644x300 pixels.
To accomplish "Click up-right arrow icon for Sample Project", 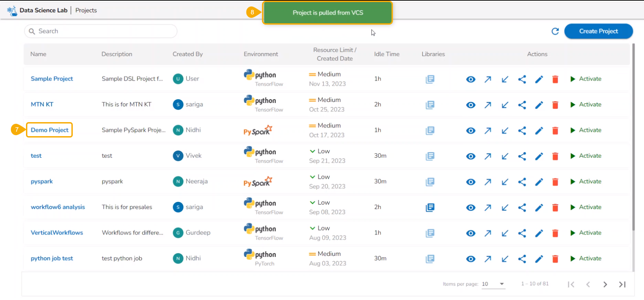I will (x=488, y=79).
